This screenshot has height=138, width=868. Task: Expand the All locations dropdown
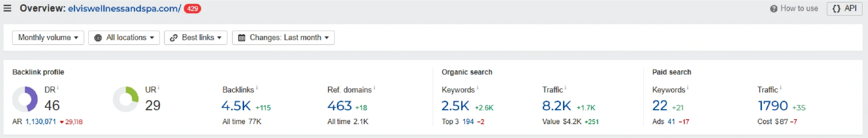tap(124, 38)
